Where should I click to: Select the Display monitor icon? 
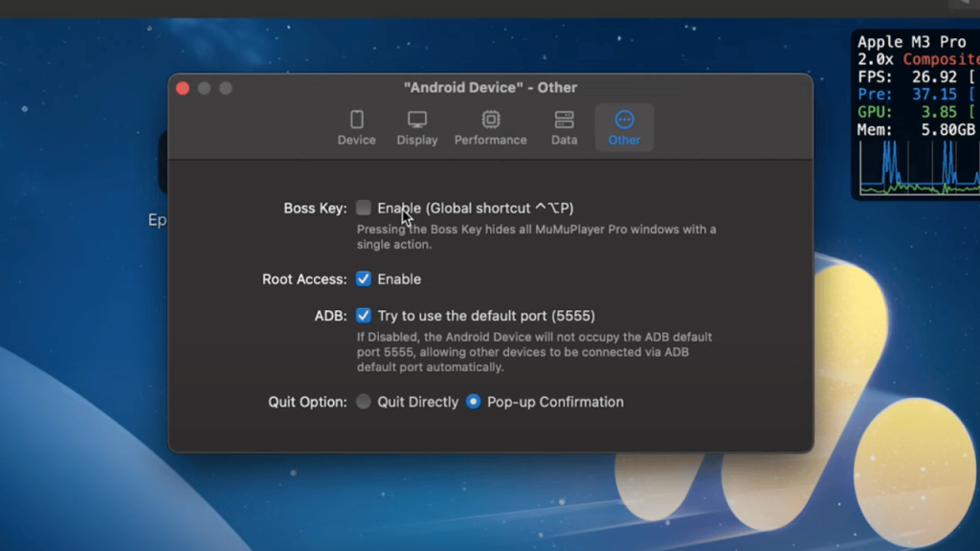[x=417, y=120]
